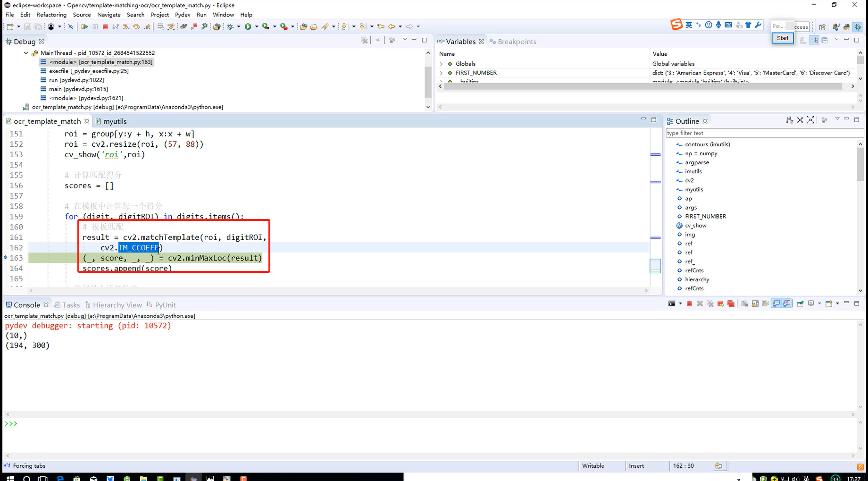Click the Last Edit Location icon
The image size is (868, 481).
point(381,26)
